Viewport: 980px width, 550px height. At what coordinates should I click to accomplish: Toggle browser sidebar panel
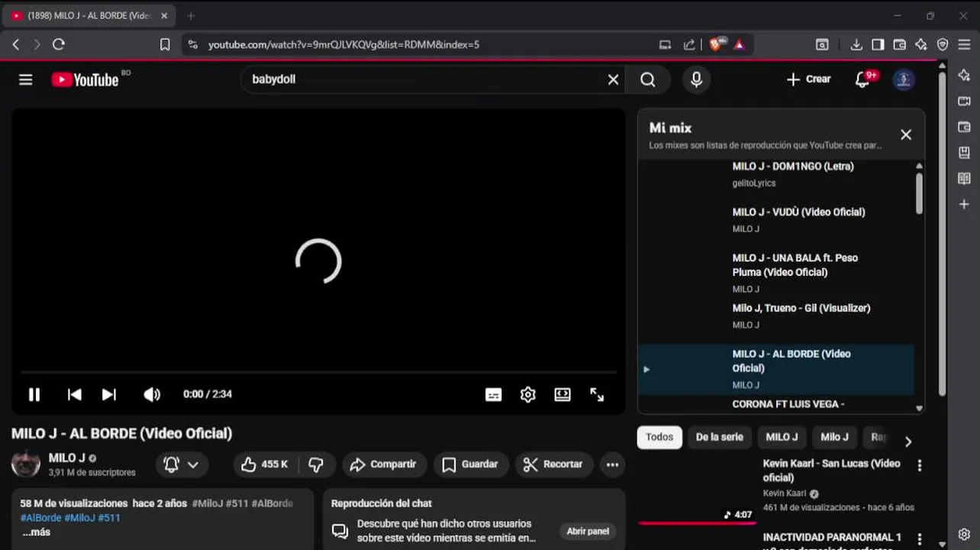click(x=878, y=44)
